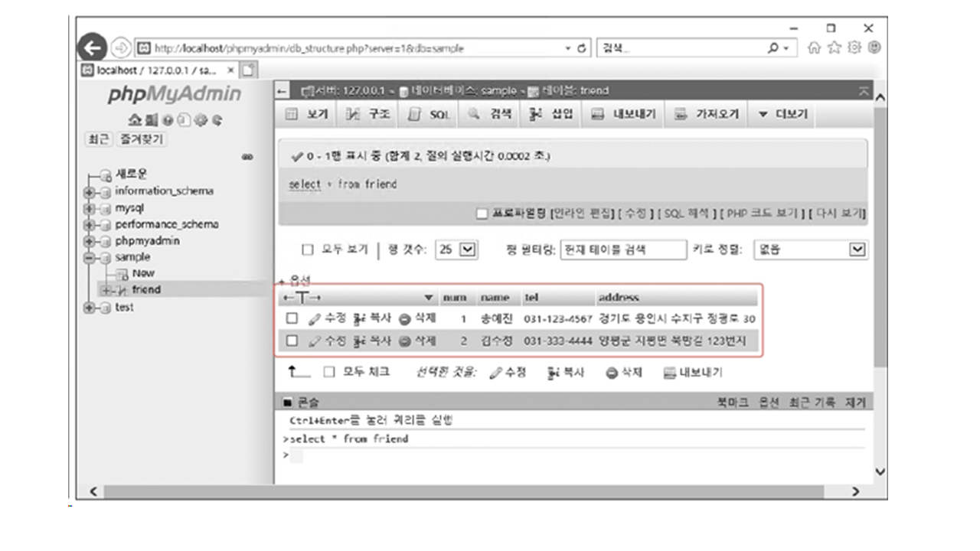Click the browser home icon

814,48
